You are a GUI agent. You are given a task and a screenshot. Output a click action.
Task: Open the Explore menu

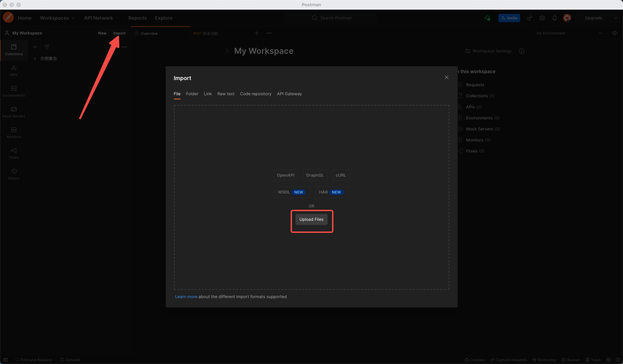tap(164, 18)
